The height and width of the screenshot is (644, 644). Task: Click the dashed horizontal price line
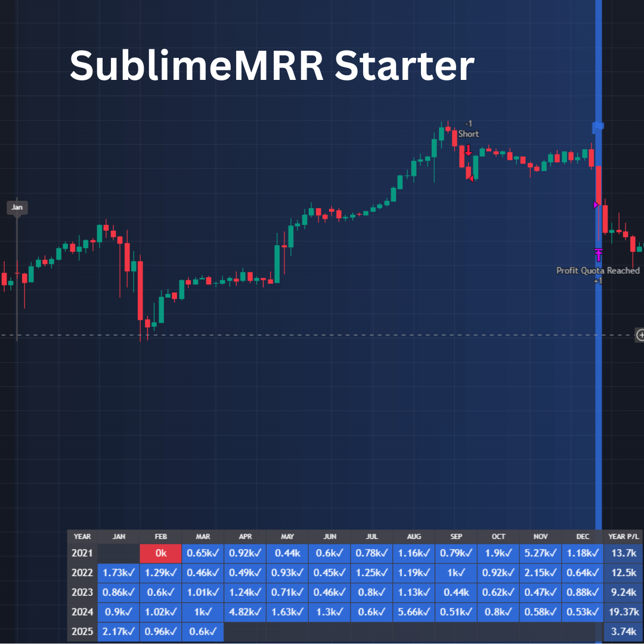[x=317, y=335]
